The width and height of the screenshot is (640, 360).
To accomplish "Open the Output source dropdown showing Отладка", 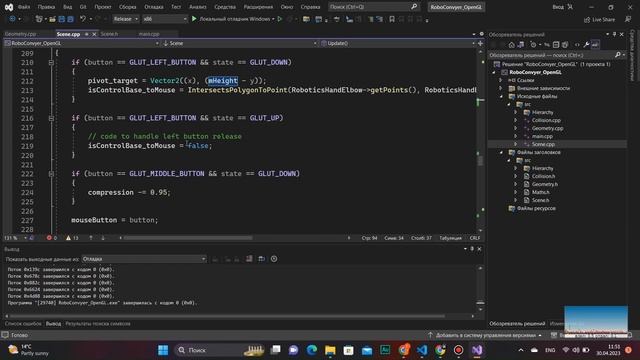I will [x=144, y=259].
